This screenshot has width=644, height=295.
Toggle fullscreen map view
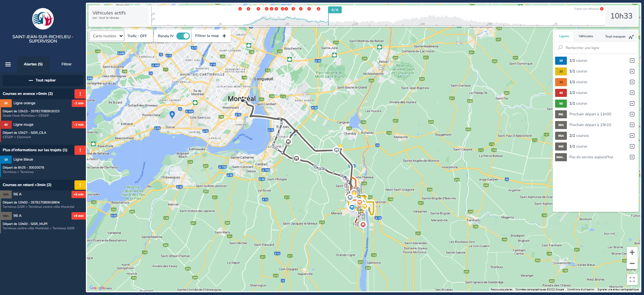tap(632, 279)
